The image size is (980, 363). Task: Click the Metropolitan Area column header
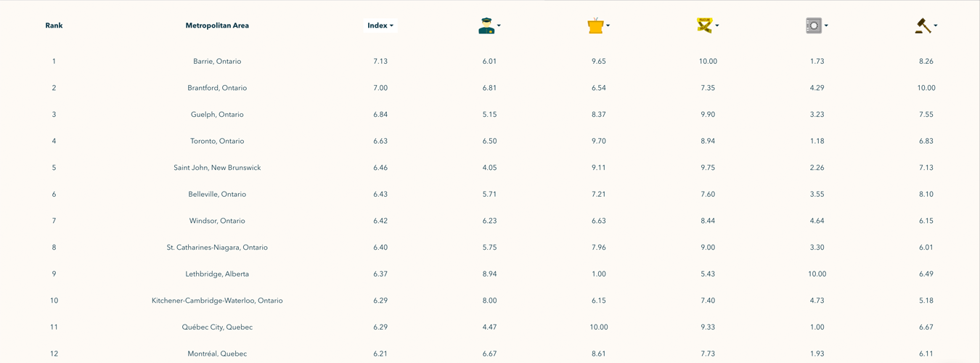(x=217, y=25)
